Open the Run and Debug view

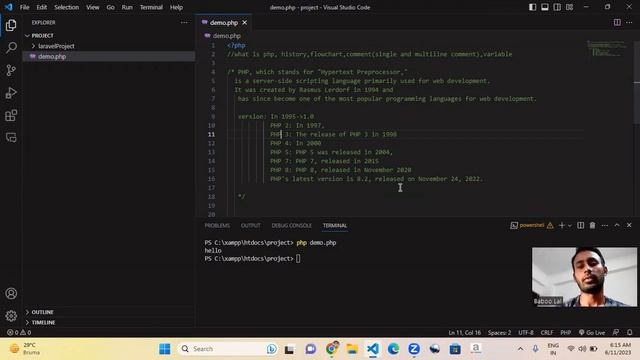pos(11,93)
